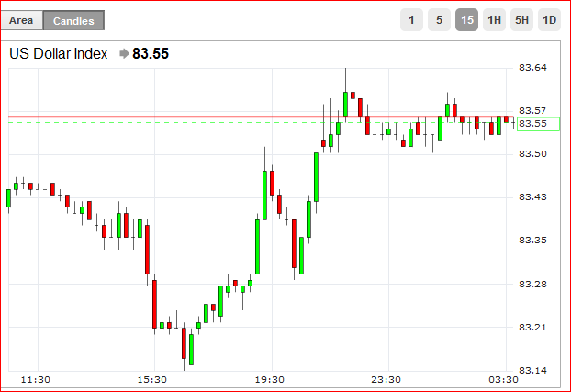The image size is (571, 392).
Task: Switch chart to 1D timeframe
Action: coord(550,19)
